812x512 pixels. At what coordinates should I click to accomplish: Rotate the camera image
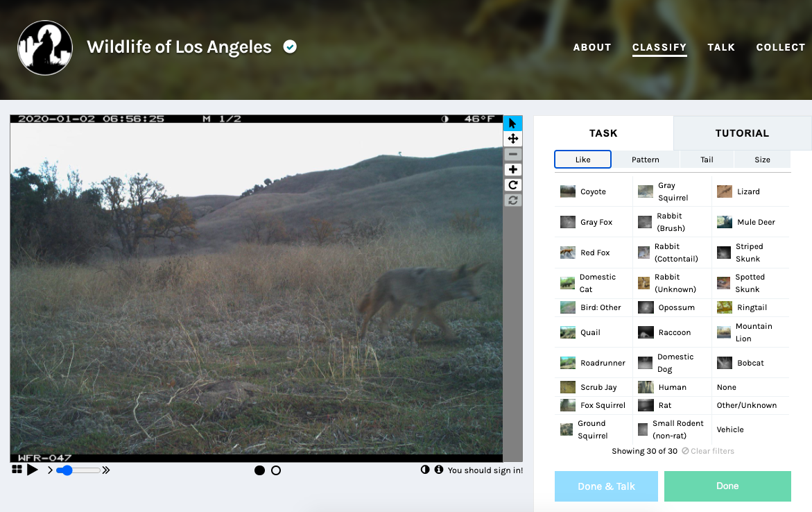coord(512,185)
